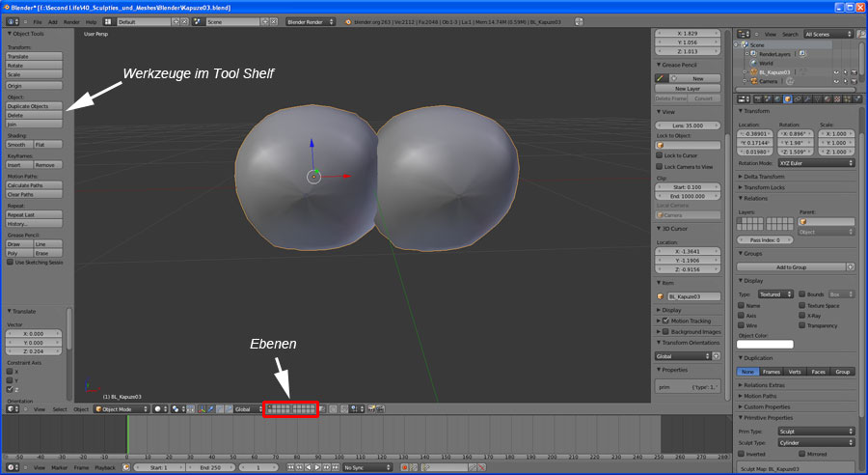The height and width of the screenshot is (475, 868).
Task: Select the Verts duplication tab
Action: (x=795, y=372)
